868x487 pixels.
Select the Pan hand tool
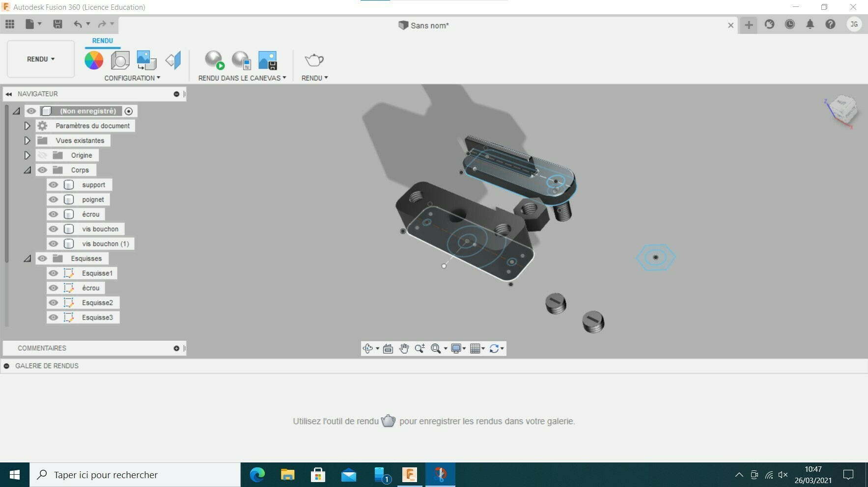click(403, 349)
